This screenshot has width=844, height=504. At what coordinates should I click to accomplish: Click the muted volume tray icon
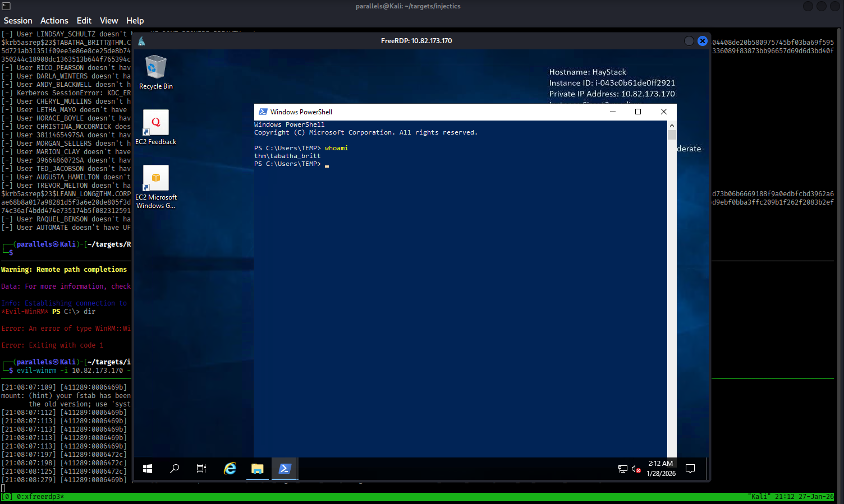pyautogui.click(x=636, y=469)
